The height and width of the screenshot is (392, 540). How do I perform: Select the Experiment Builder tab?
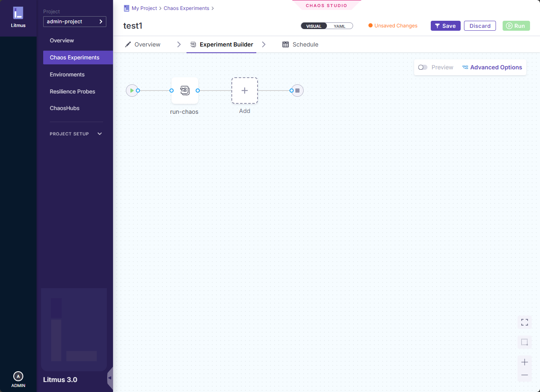point(221,44)
